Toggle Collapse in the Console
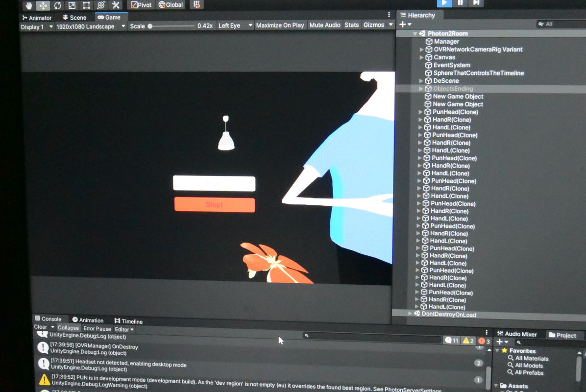The width and height of the screenshot is (586, 392). point(69,328)
